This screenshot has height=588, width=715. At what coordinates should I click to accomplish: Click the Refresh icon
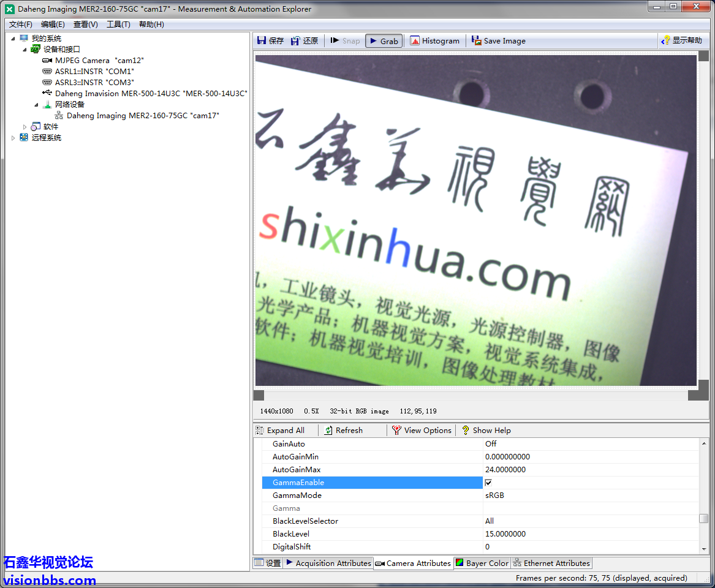coord(328,431)
